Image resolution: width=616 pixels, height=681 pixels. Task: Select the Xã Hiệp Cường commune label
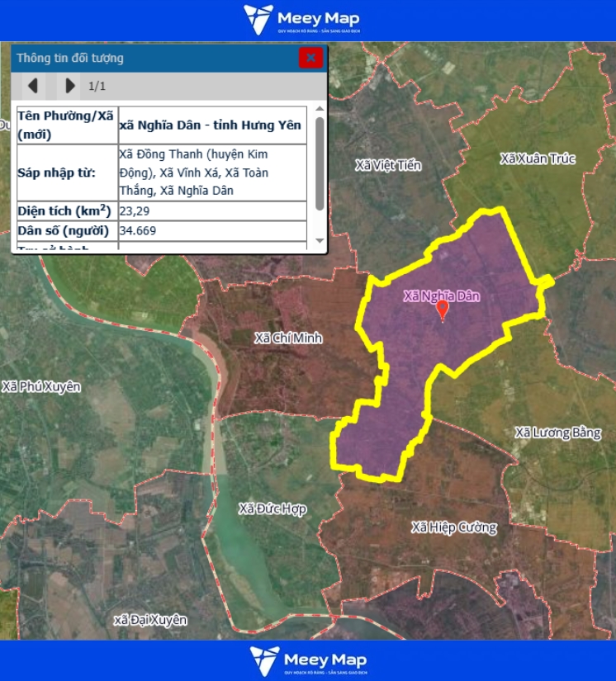tap(454, 527)
